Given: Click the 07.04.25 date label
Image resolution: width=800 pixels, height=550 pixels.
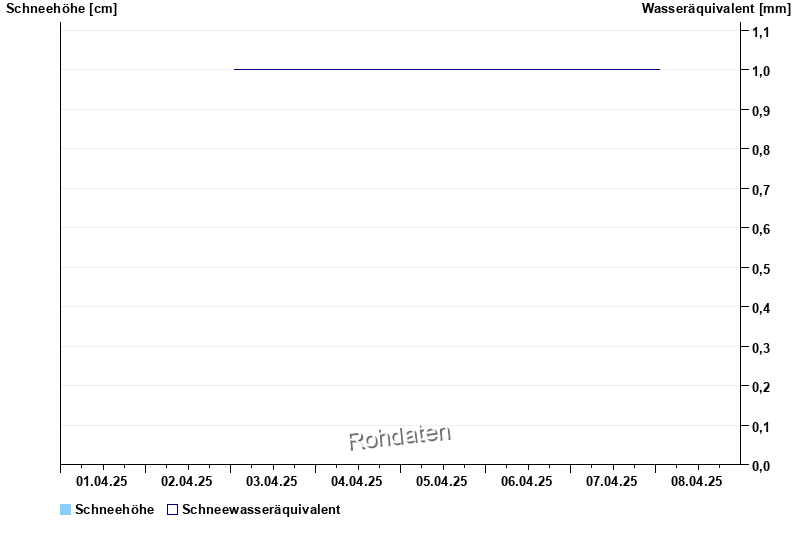Looking at the screenshot, I should (612, 481).
